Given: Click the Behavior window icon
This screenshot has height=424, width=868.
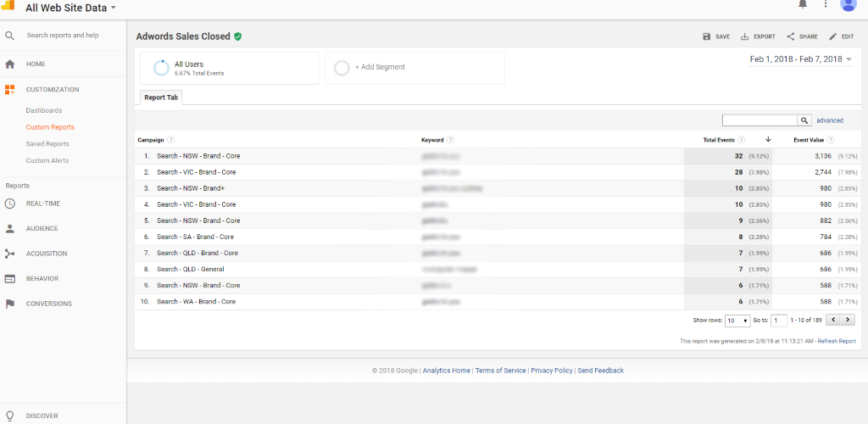Looking at the screenshot, I should [9, 279].
